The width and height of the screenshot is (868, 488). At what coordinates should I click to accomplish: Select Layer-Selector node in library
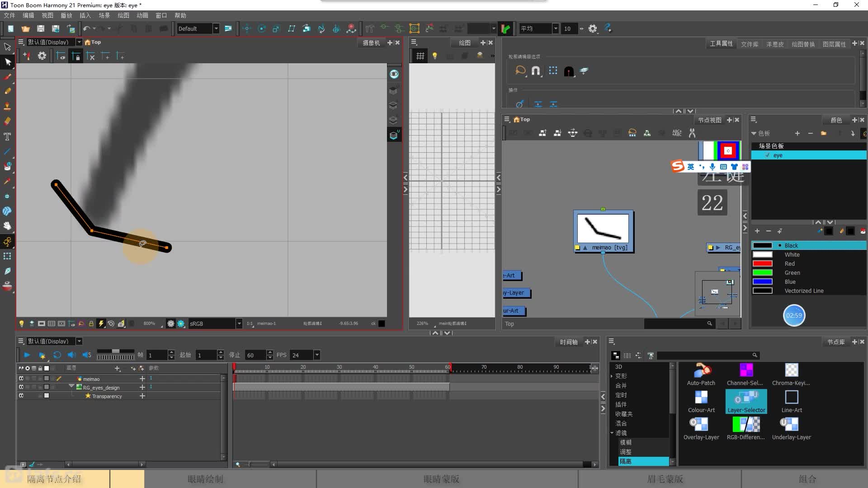746,401
